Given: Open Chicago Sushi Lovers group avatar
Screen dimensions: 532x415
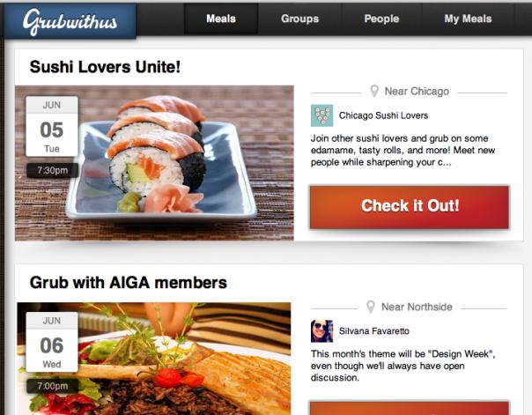Looking at the screenshot, I should point(321,115).
